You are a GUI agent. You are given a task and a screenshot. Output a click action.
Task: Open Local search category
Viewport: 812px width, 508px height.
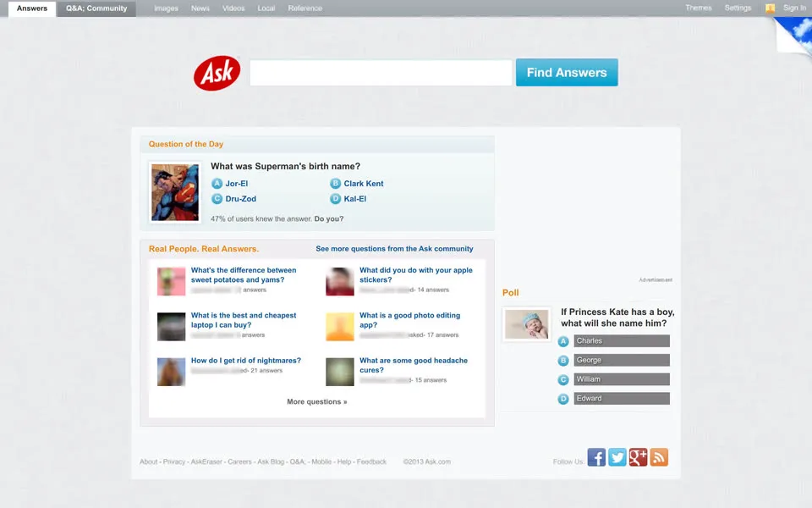(x=266, y=8)
